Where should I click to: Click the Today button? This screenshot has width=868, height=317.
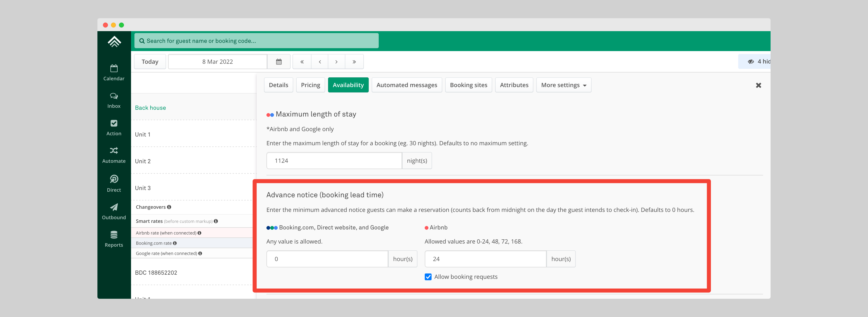pyautogui.click(x=150, y=62)
